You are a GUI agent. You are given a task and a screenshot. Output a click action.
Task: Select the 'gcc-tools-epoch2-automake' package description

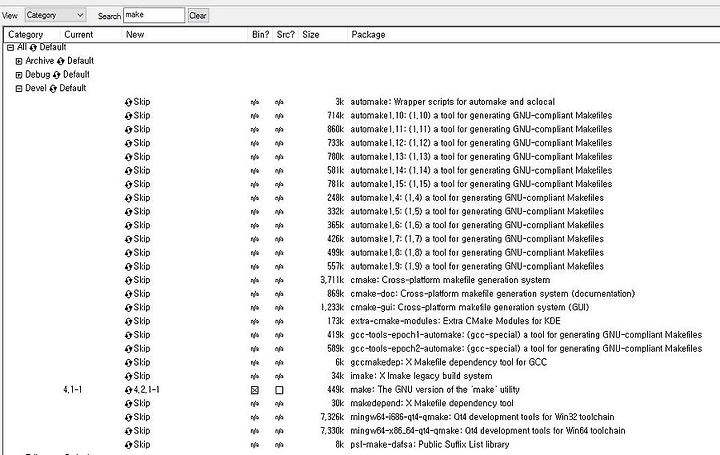click(x=526, y=349)
